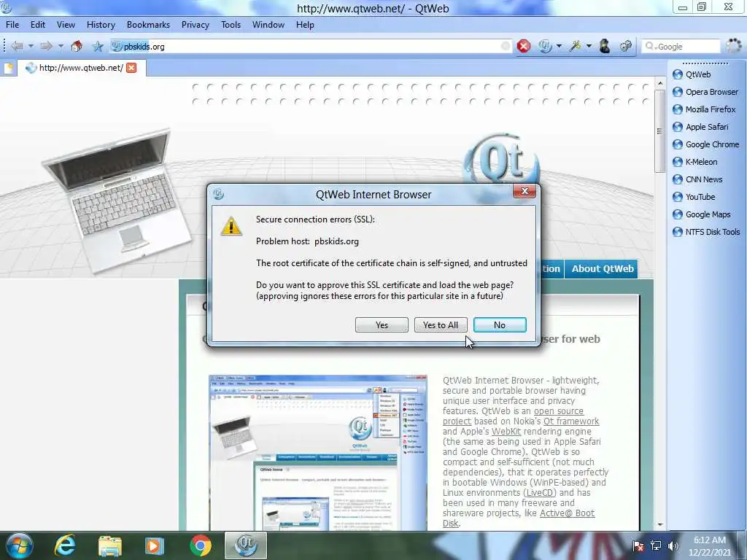Open Apple Safari sidebar bookmark
Image resolution: width=747 pixels, height=560 pixels.
(700, 127)
